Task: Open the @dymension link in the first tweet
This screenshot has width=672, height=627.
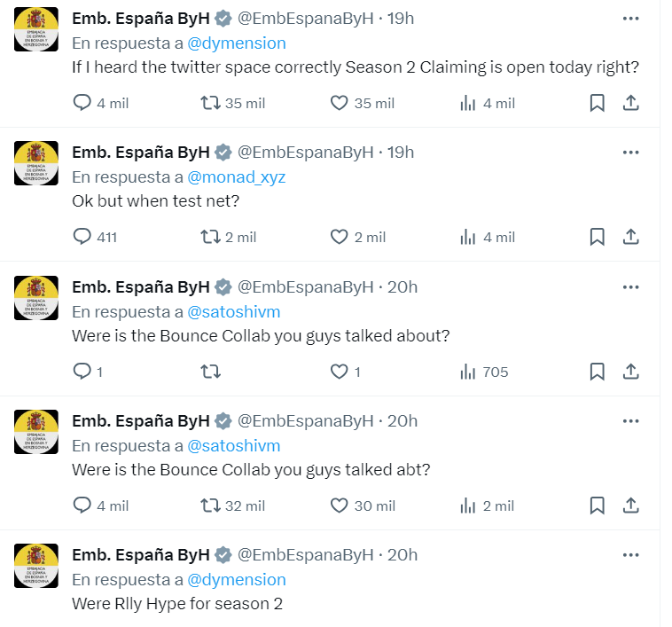Action: (237, 43)
